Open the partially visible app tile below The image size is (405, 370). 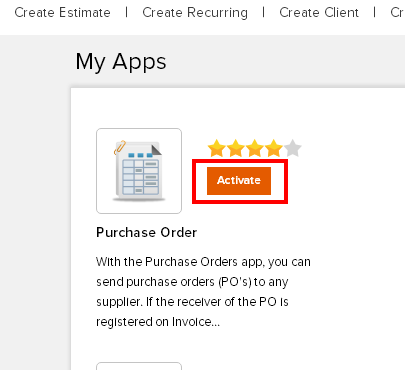coord(139,366)
